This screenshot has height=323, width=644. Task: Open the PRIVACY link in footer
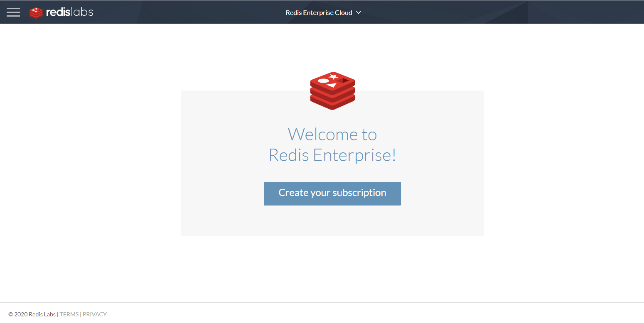click(x=95, y=314)
